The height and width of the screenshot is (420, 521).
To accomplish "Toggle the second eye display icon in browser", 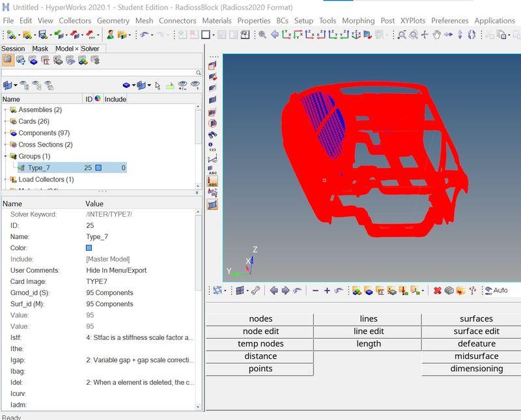I will coord(36,85).
